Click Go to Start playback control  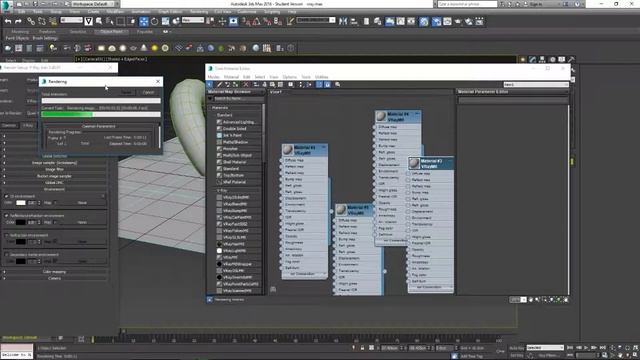tap(570, 348)
